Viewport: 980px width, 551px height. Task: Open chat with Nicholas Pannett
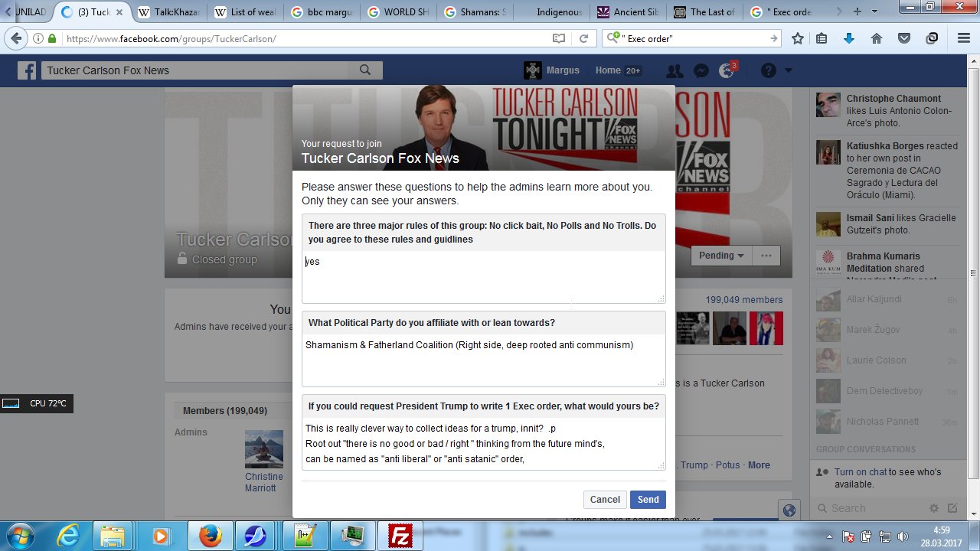pyautogui.click(x=888, y=422)
